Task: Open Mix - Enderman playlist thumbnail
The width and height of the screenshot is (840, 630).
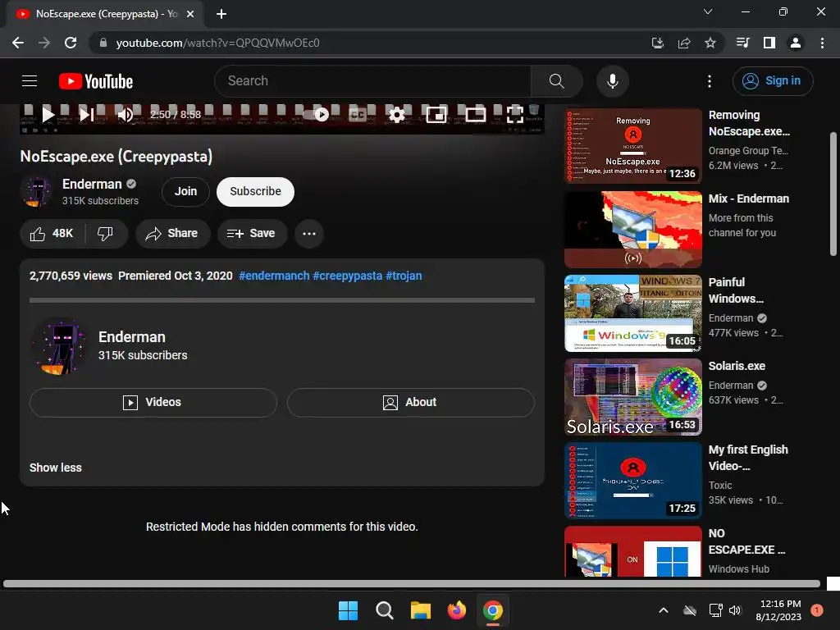Action: (633, 230)
